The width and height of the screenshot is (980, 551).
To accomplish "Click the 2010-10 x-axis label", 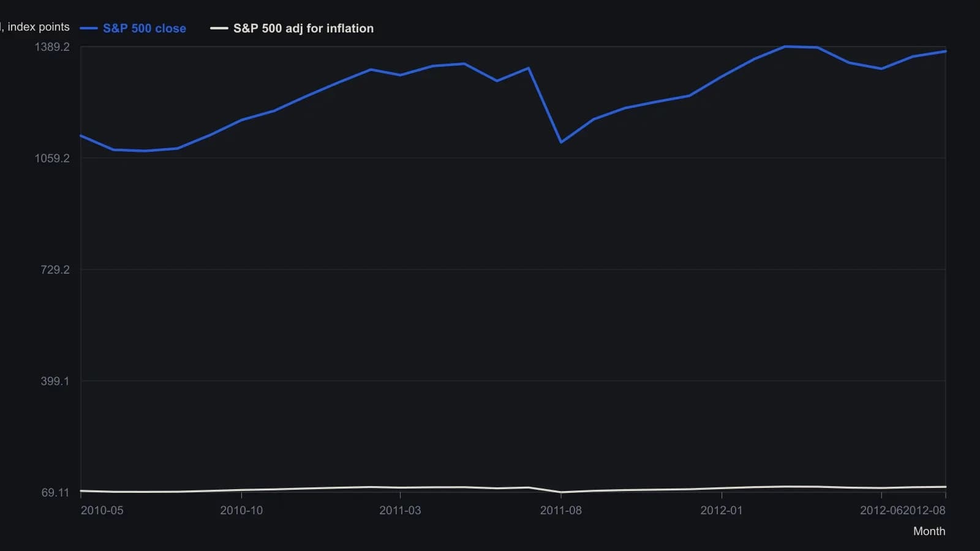I will (241, 511).
